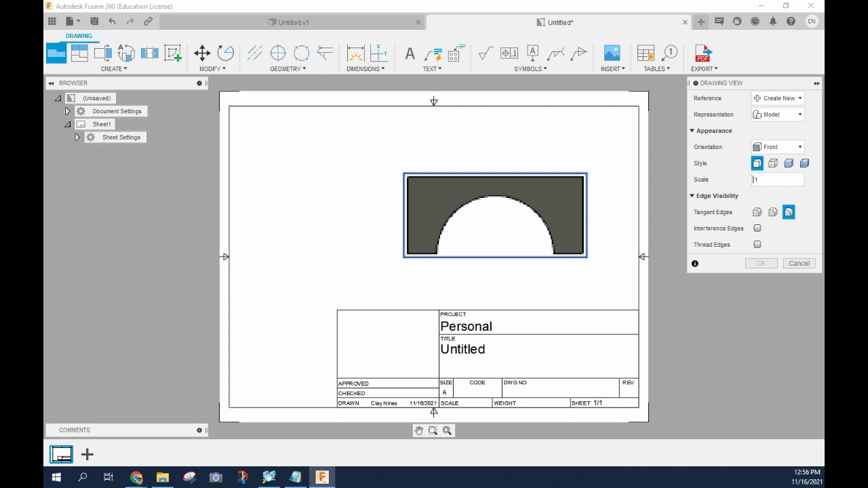This screenshot has width=868, height=488.
Task: Select the Center Mark Pattern tool
Action: click(302, 53)
